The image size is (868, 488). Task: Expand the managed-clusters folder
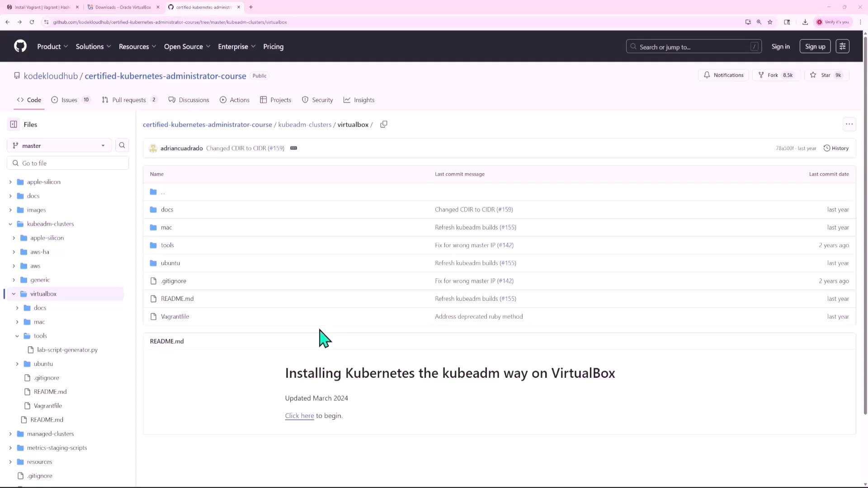(x=10, y=434)
